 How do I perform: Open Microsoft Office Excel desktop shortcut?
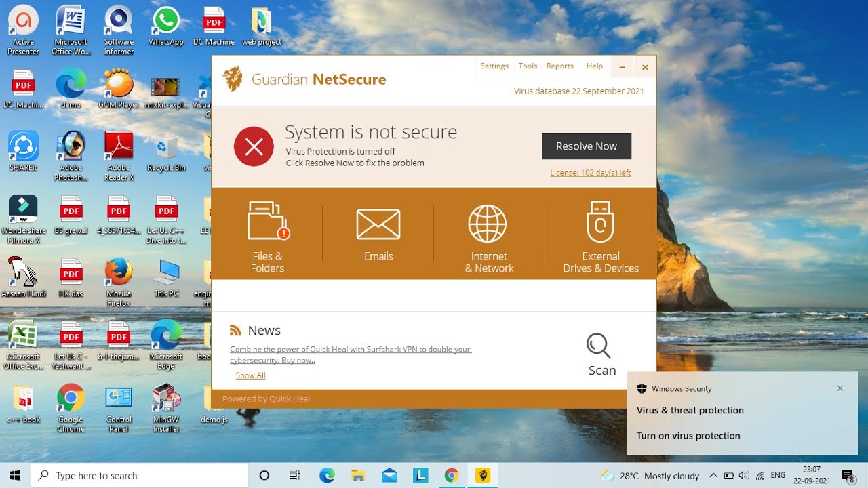click(x=24, y=345)
